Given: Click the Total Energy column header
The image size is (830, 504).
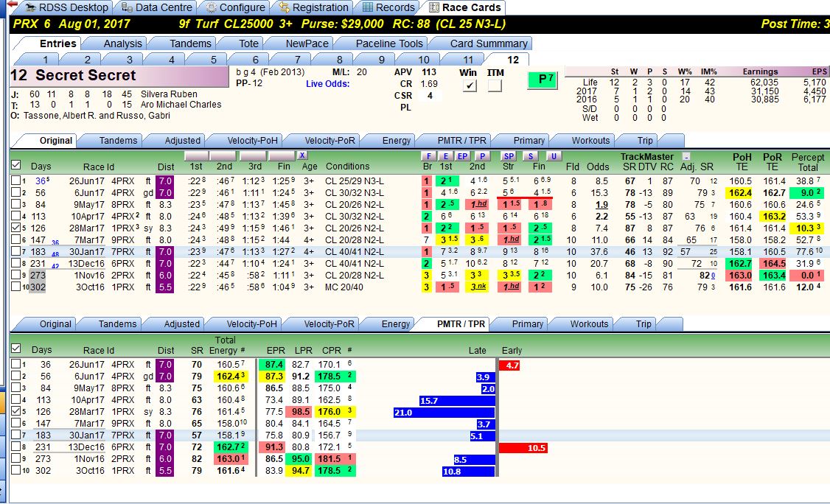Looking at the screenshot, I should click(225, 345).
